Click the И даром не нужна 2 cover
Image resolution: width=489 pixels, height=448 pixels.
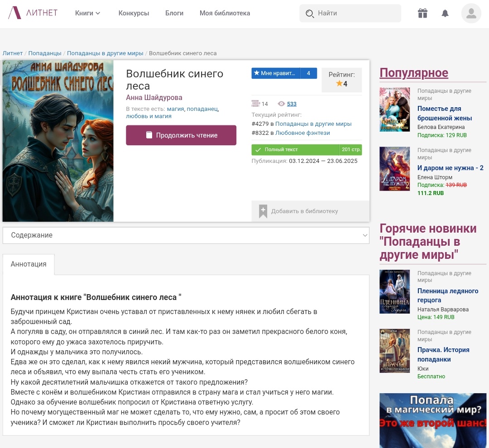(394, 169)
